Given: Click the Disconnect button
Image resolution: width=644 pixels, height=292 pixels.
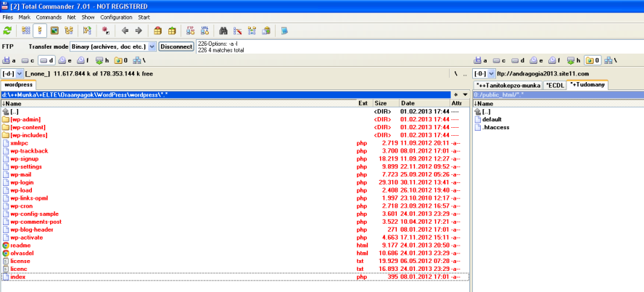Looking at the screenshot, I should (x=176, y=46).
